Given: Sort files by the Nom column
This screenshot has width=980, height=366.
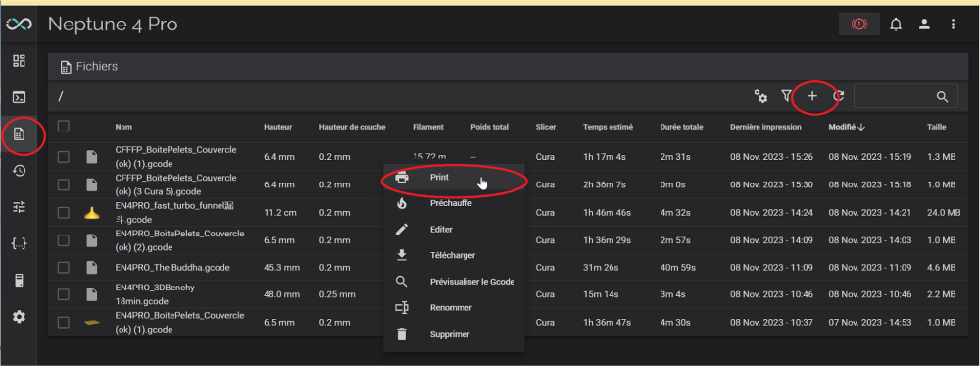Looking at the screenshot, I should [123, 127].
